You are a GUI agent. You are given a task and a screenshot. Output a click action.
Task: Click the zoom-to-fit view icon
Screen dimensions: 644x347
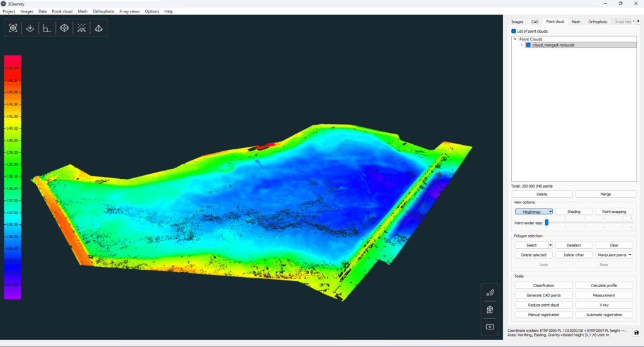tap(13, 28)
